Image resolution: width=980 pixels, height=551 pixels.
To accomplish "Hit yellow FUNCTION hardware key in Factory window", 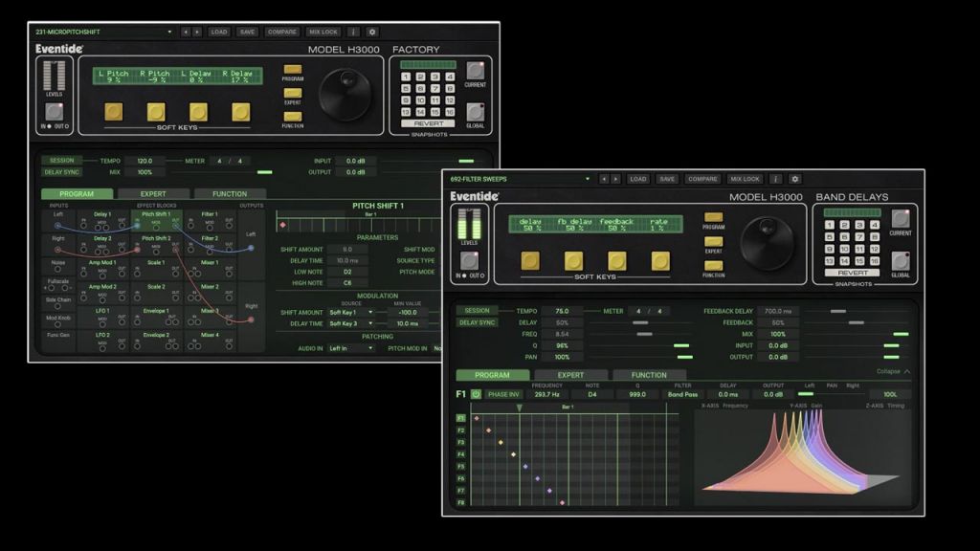I will 293,116.
